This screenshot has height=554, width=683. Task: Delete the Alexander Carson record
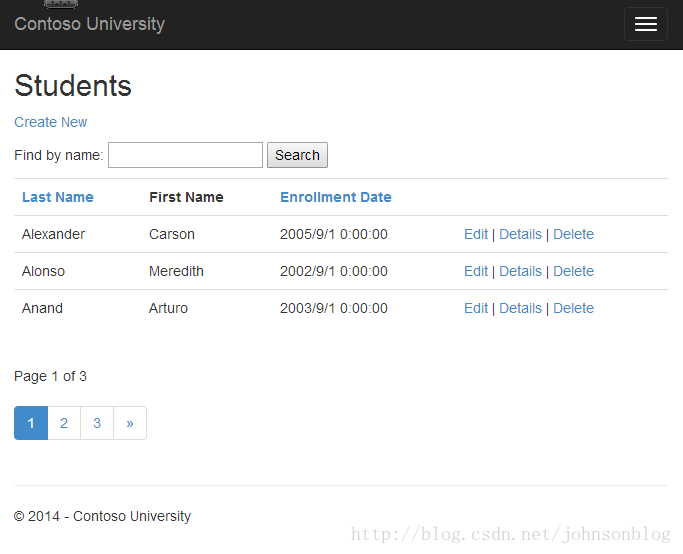[573, 234]
